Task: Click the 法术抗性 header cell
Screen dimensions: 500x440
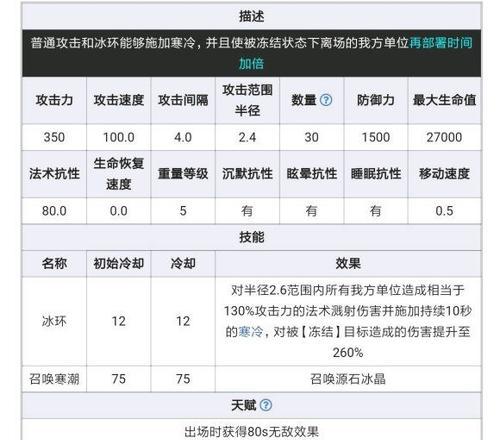Action: (54, 174)
